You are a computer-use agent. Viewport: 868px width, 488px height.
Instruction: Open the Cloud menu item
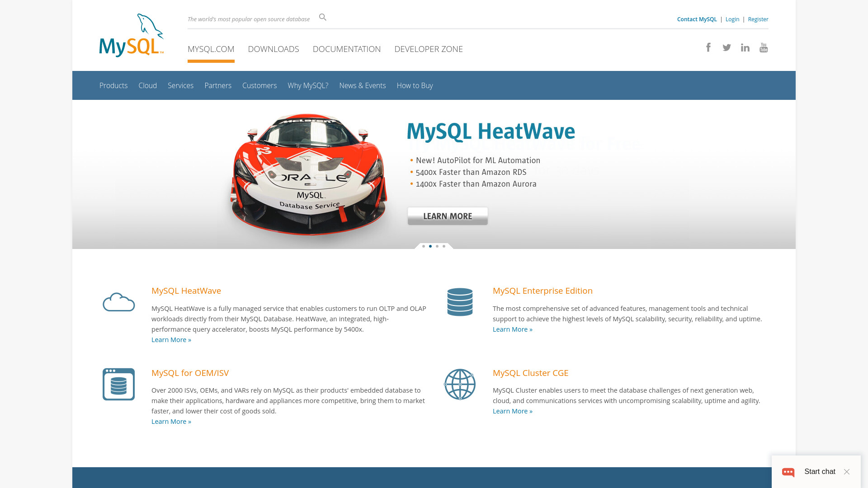(148, 85)
